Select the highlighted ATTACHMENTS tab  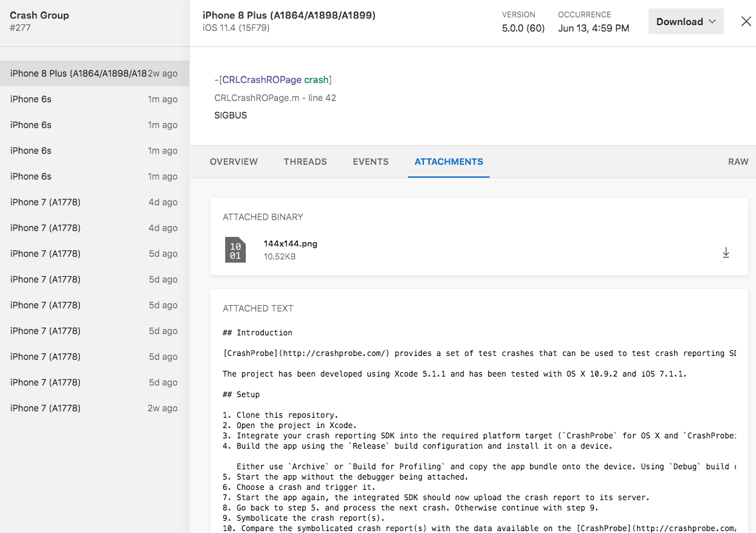click(448, 162)
